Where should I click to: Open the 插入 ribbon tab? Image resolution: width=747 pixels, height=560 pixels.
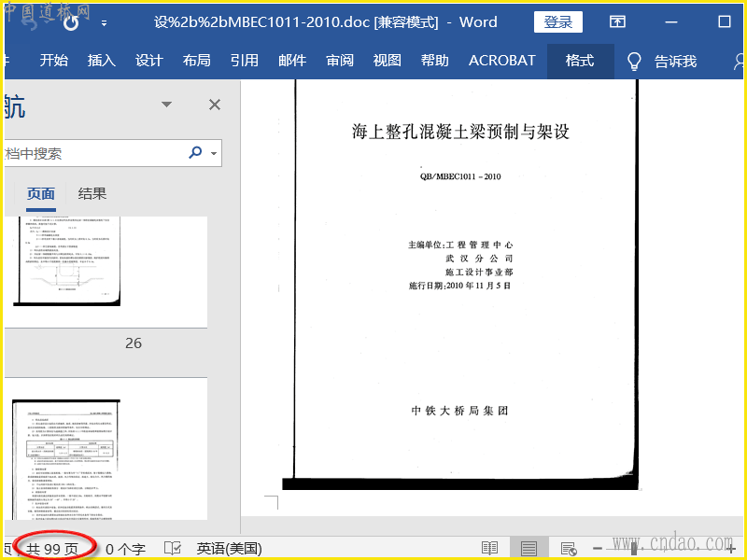pos(102,61)
